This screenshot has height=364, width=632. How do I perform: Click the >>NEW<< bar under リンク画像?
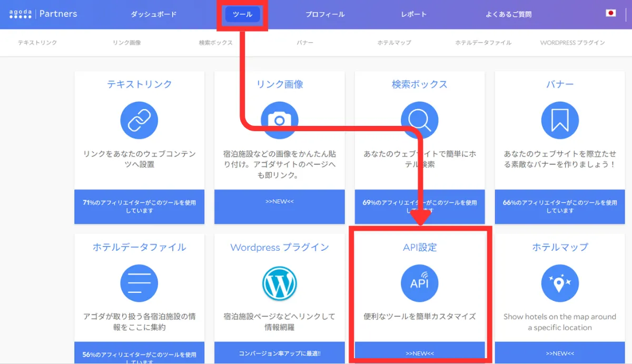point(280,206)
